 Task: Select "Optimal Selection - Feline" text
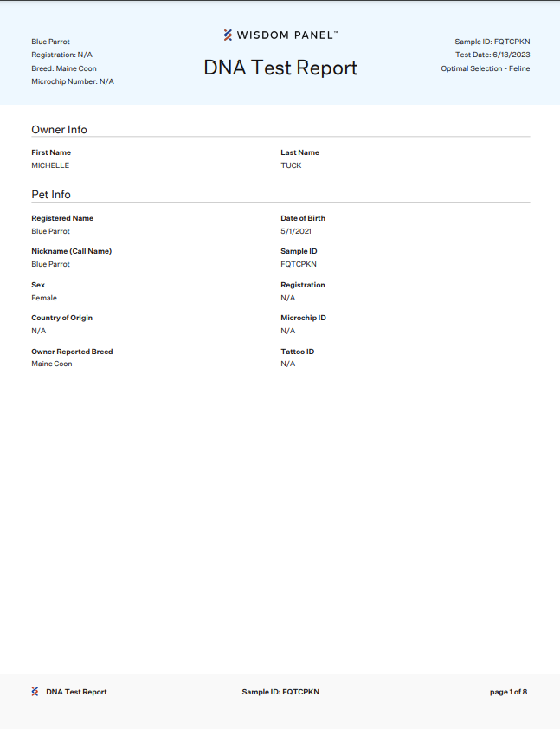click(486, 68)
